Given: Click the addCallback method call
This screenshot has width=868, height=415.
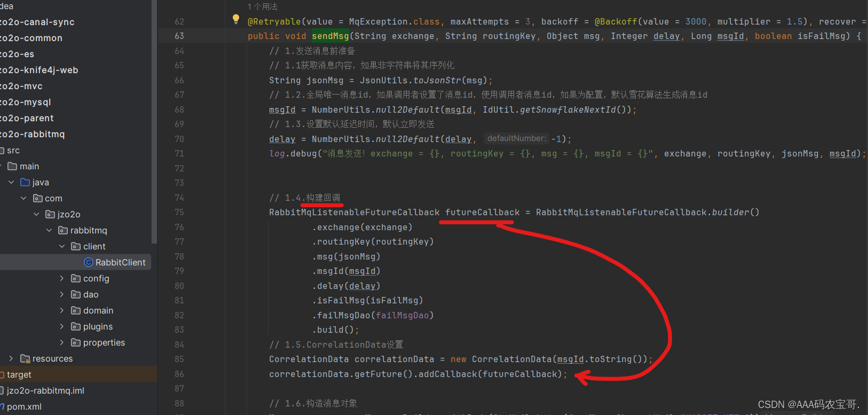Looking at the screenshot, I should 447,374.
